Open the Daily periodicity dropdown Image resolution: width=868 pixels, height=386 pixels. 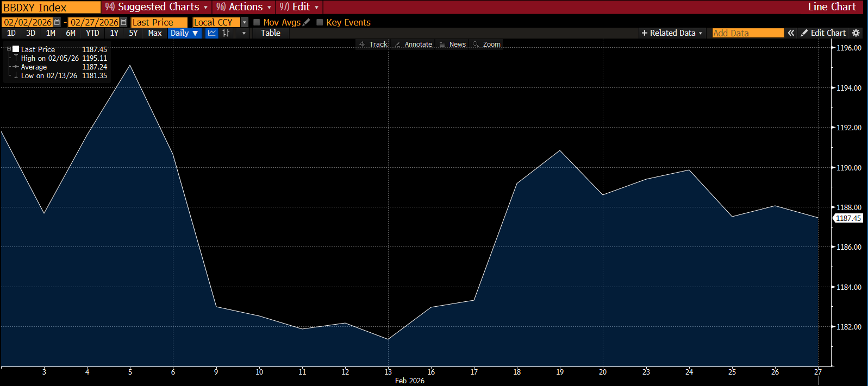click(184, 33)
